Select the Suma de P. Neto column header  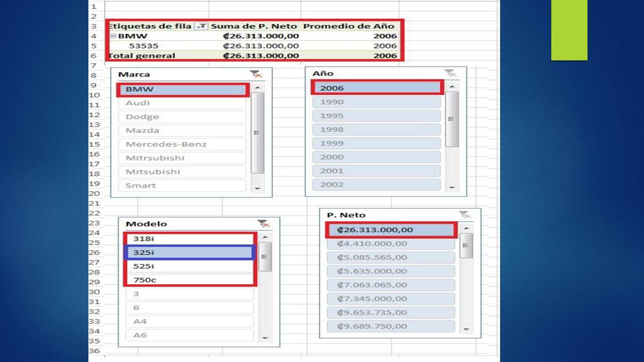254,26
